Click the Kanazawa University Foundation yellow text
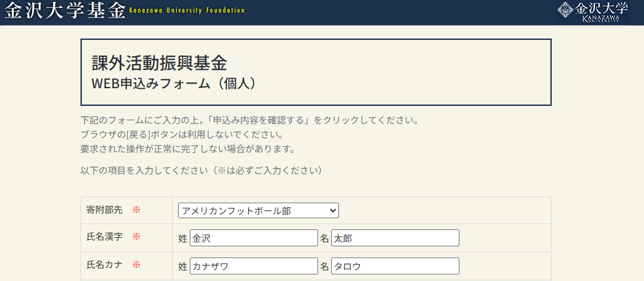The image size is (644, 281). [187, 10]
